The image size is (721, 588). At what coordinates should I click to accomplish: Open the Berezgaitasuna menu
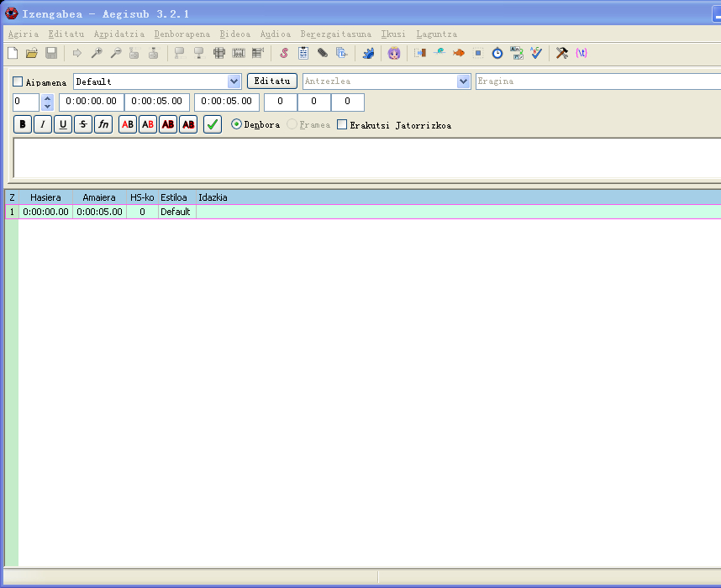pos(335,34)
